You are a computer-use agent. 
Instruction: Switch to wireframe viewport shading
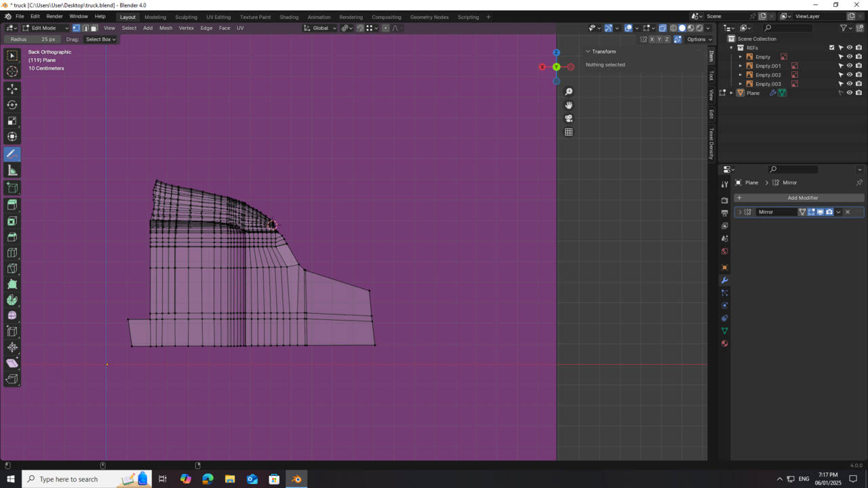coord(673,28)
